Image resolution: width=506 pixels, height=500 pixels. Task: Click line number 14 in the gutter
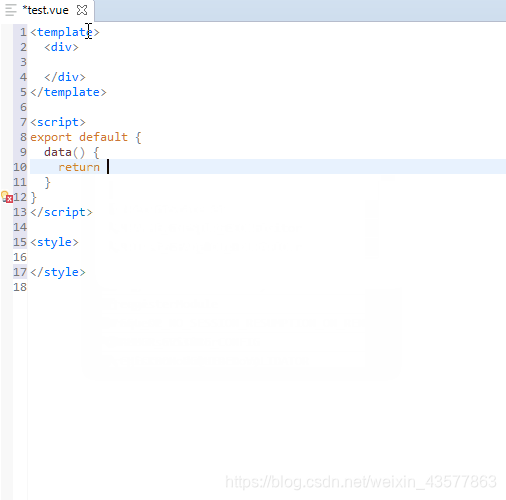pos(20,227)
